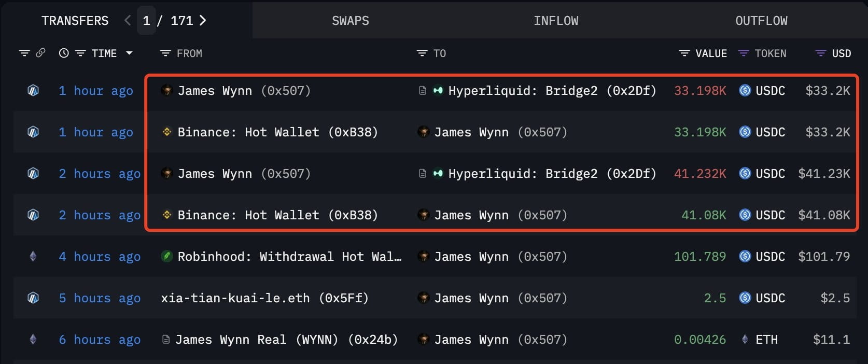Switch to the INFLOW tab
Screen dimensions: 868x364
556,21
